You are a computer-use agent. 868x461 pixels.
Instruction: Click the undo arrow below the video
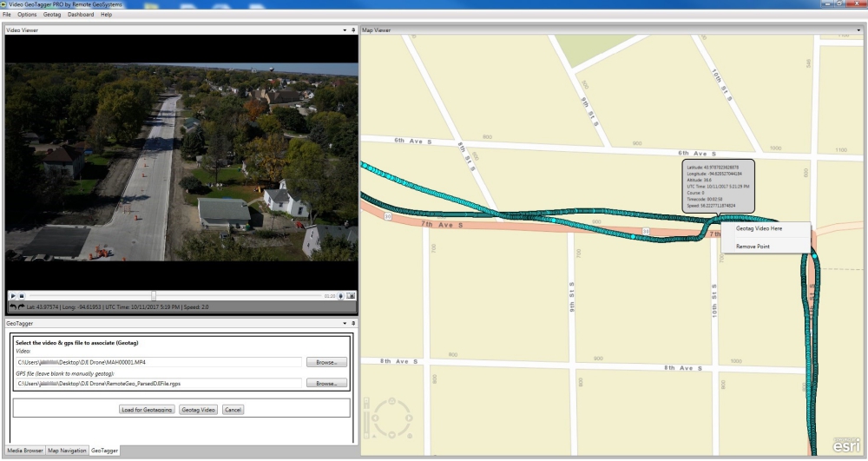tap(12, 306)
